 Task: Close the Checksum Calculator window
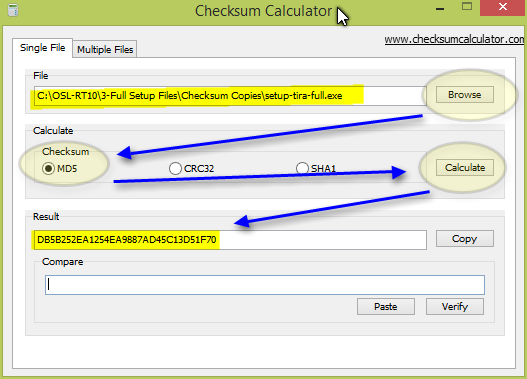(502, 7)
